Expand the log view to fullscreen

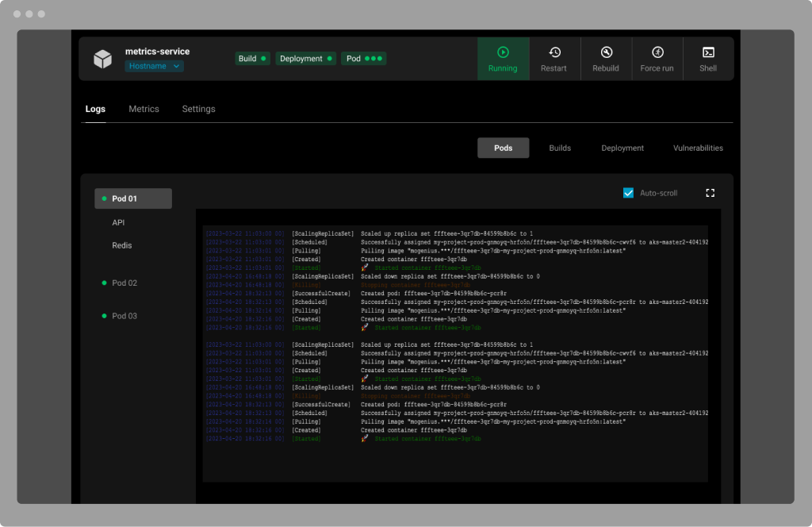[x=710, y=193]
